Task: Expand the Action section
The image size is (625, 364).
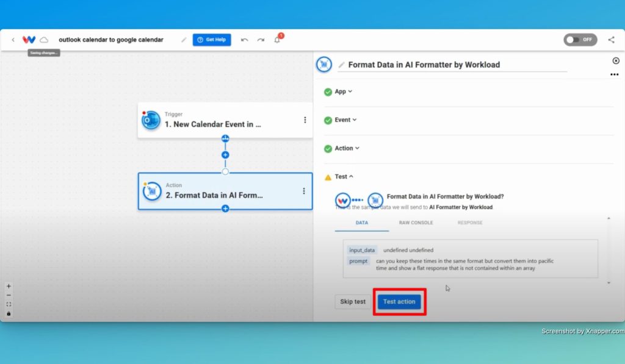Action: coord(347,148)
